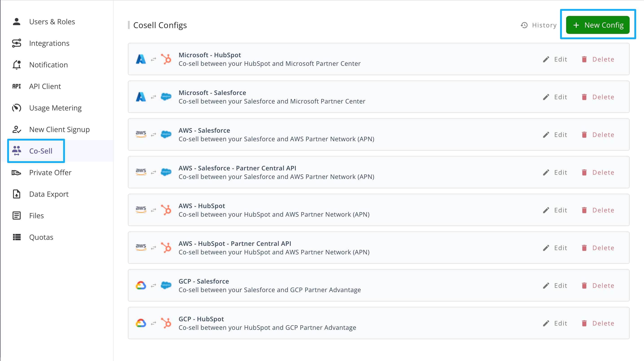Click the Private Offer hand icon
The width and height of the screenshot is (644, 361).
17,172
